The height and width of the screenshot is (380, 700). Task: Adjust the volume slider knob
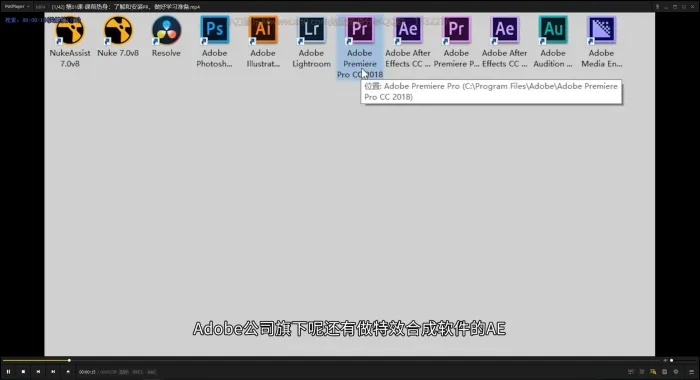(x=671, y=360)
